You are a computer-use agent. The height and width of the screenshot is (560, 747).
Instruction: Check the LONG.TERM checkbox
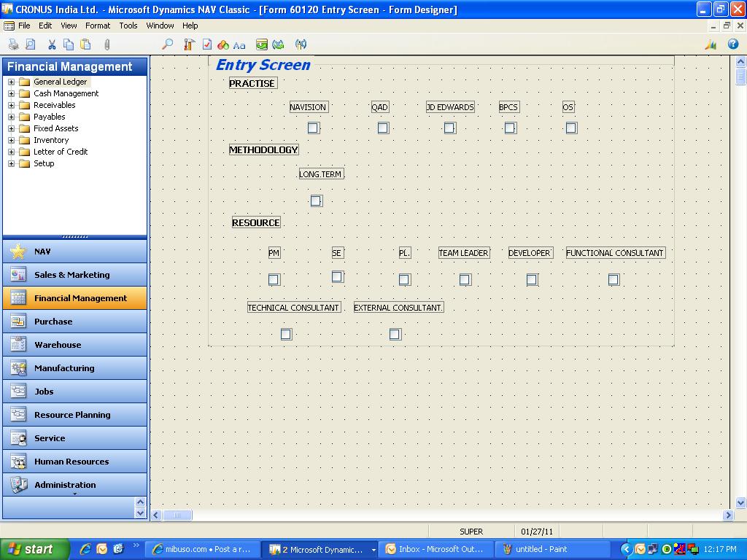[317, 201]
